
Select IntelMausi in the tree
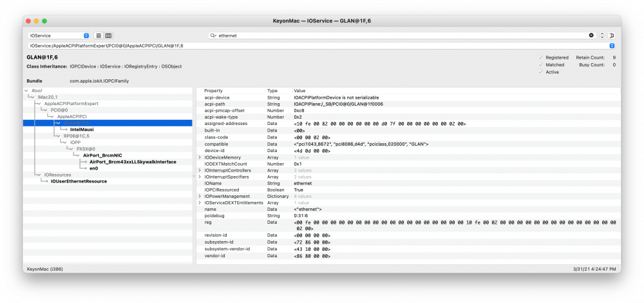(82, 130)
